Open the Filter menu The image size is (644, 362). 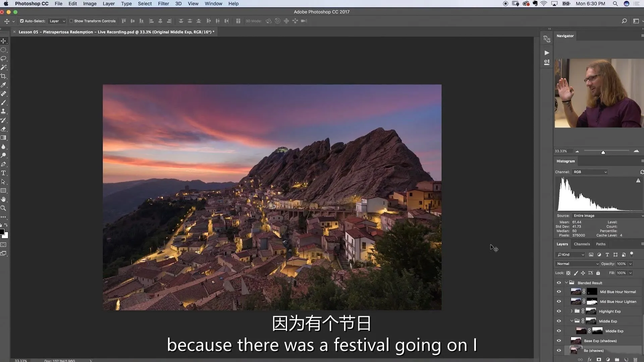[x=163, y=4]
